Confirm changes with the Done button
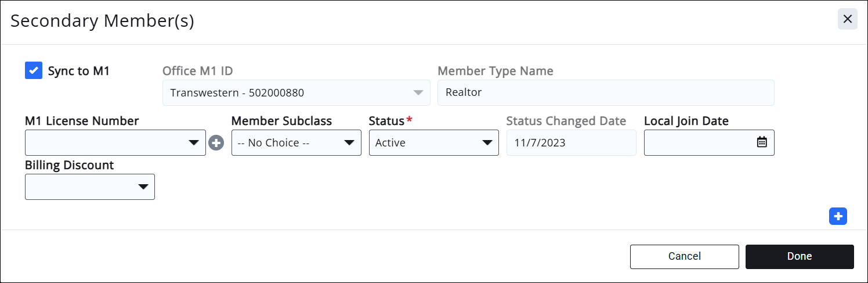868x283 pixels. 799,256
